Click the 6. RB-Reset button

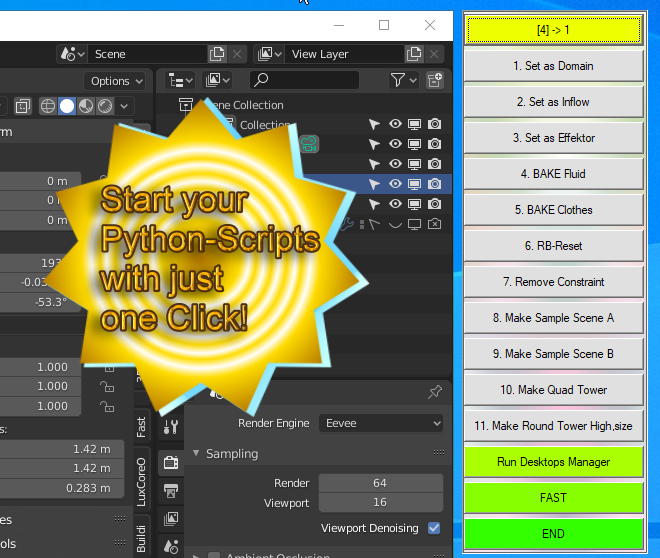coord(554,246)
